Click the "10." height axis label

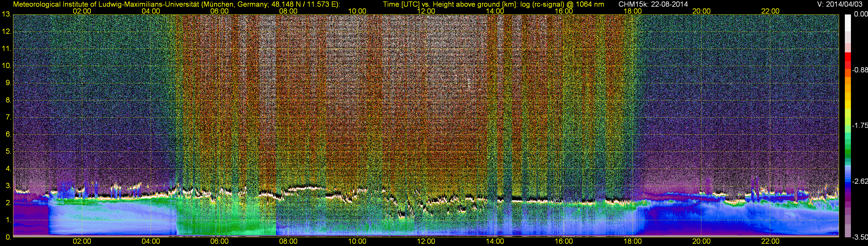tap(7, 66)
